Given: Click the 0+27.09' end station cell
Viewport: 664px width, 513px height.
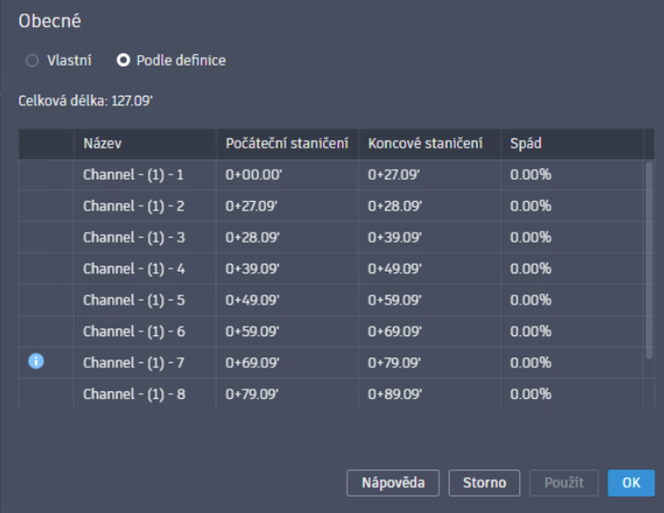Looking at the screenshot, I should pyautogui.click(x=429, y=175).
